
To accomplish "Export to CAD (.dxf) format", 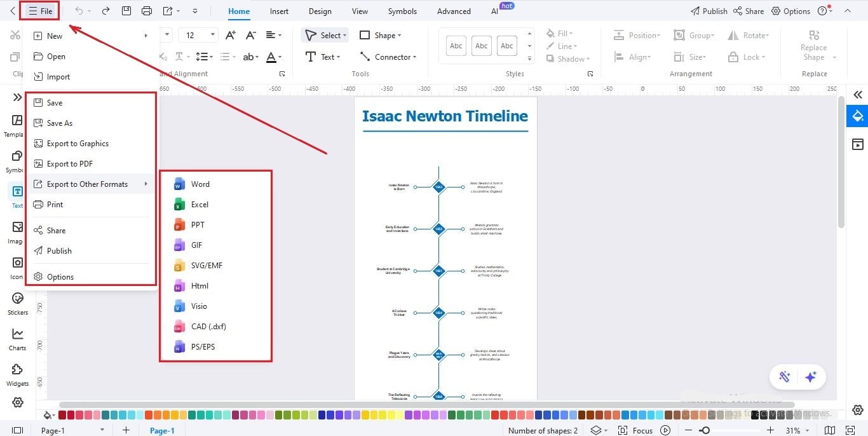I will (x=215, y=327).
